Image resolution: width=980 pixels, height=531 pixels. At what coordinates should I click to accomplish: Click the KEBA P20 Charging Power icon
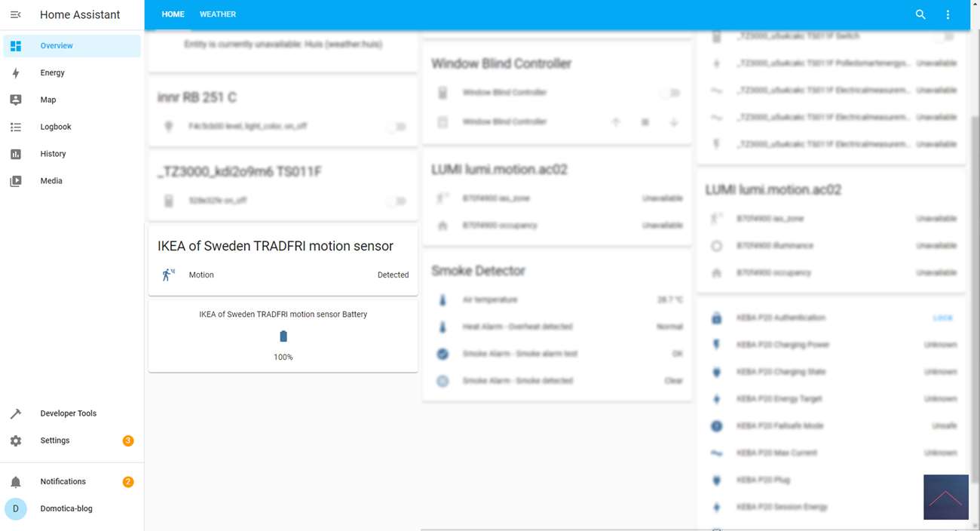[717, 345]
